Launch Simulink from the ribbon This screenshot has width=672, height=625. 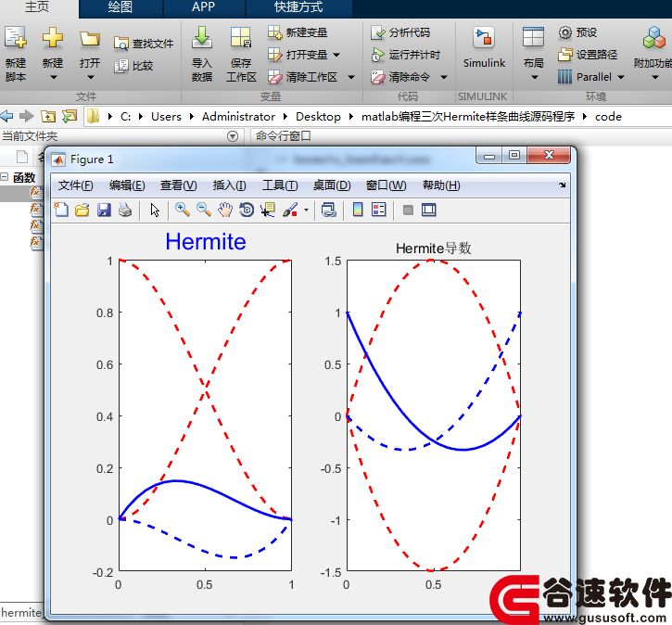pyautogui.click(x=484, y=47)
